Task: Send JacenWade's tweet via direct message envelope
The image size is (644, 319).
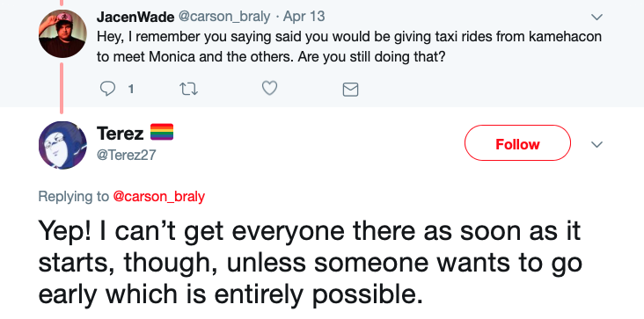Action: point(350,90)
